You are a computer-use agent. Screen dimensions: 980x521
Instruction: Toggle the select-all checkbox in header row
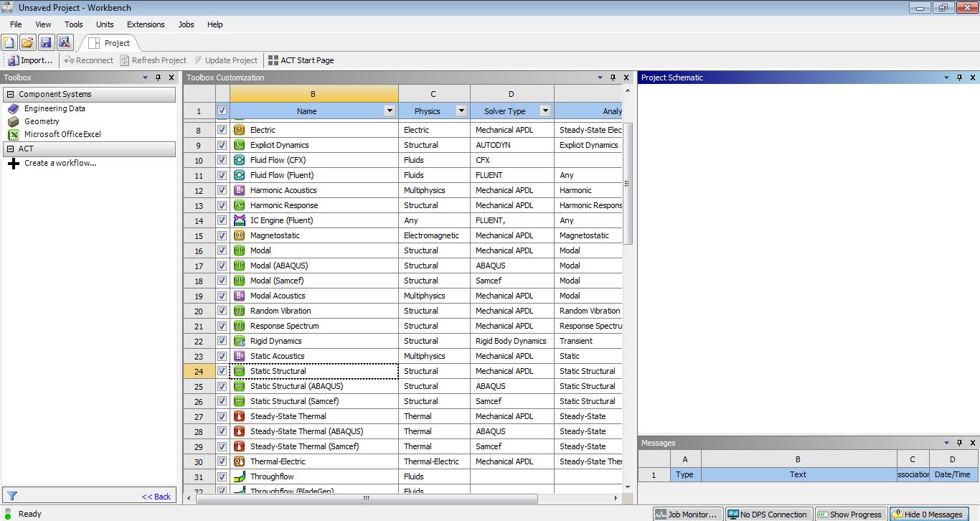tap(222, 111)
